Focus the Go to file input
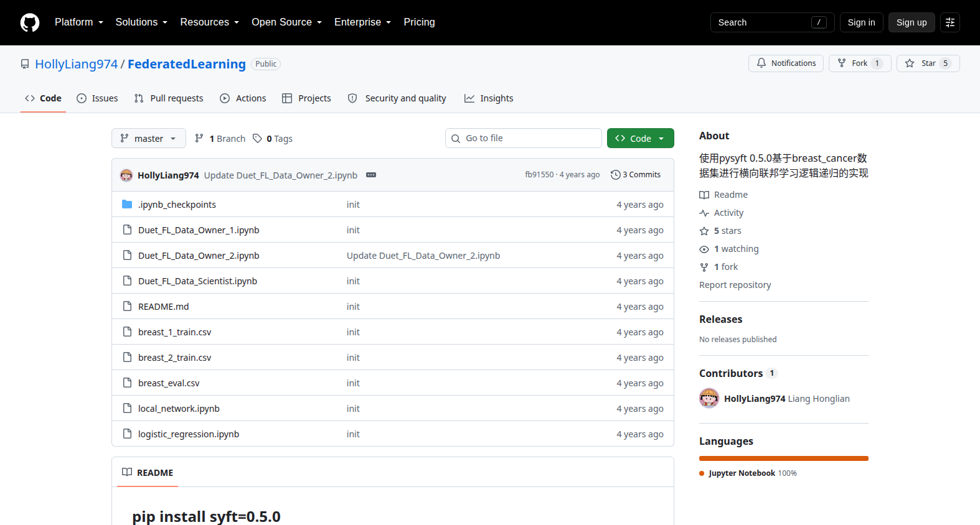 (x=524, y=138)
